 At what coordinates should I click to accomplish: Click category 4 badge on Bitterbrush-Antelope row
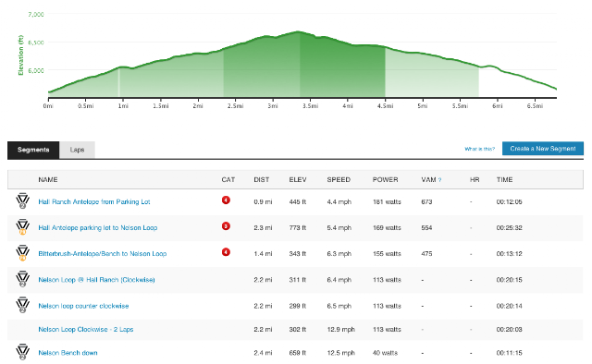[x=226, y=252]
